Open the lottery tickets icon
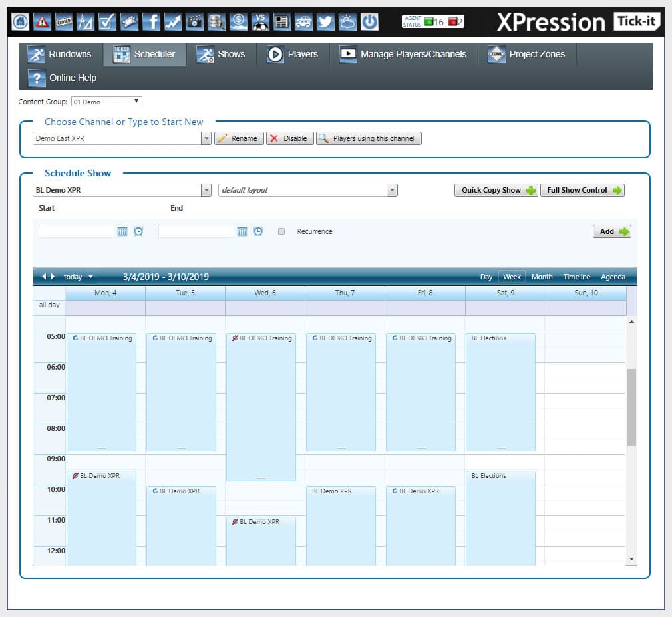Screen dimensions: 672x617 pyautogui.click(x=129, y=21)
